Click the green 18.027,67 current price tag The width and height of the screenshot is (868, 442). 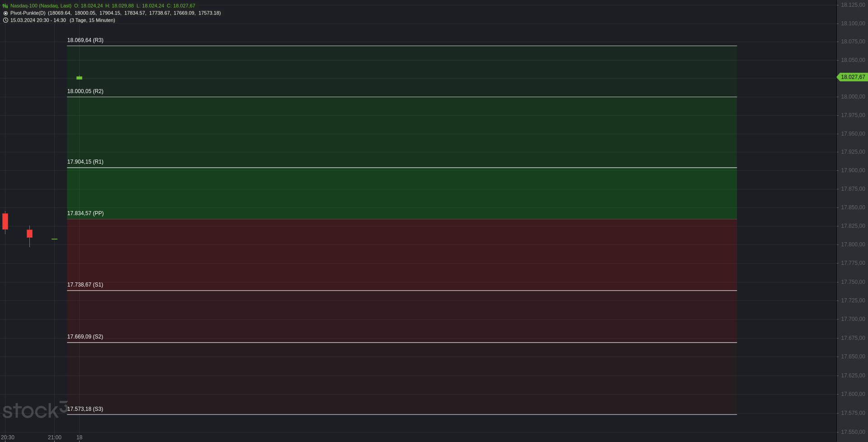(x=852, y=77)
